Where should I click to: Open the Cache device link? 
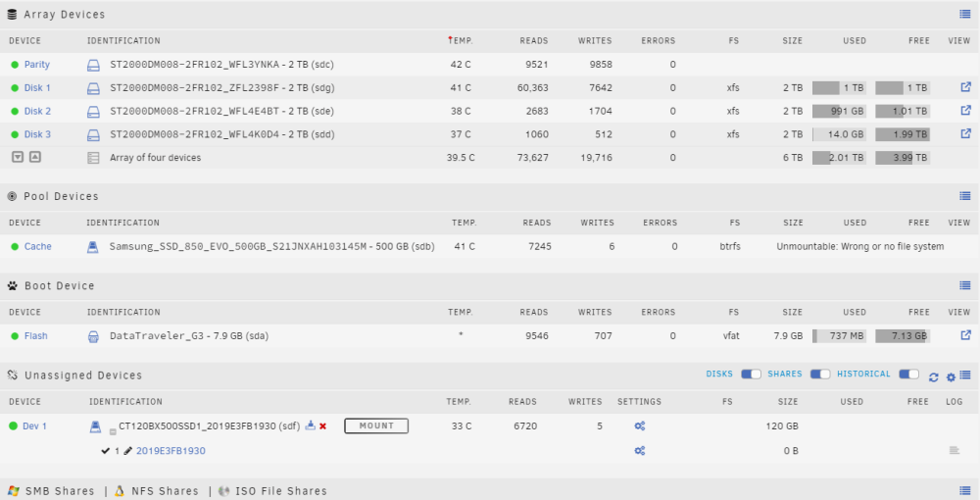coord(37,247)
